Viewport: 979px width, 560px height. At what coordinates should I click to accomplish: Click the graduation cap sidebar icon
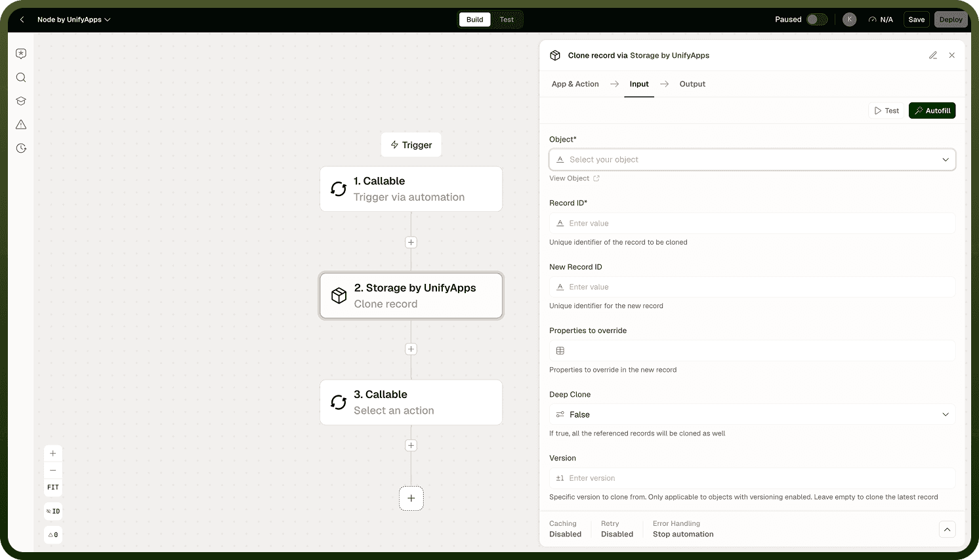(21, 101)
